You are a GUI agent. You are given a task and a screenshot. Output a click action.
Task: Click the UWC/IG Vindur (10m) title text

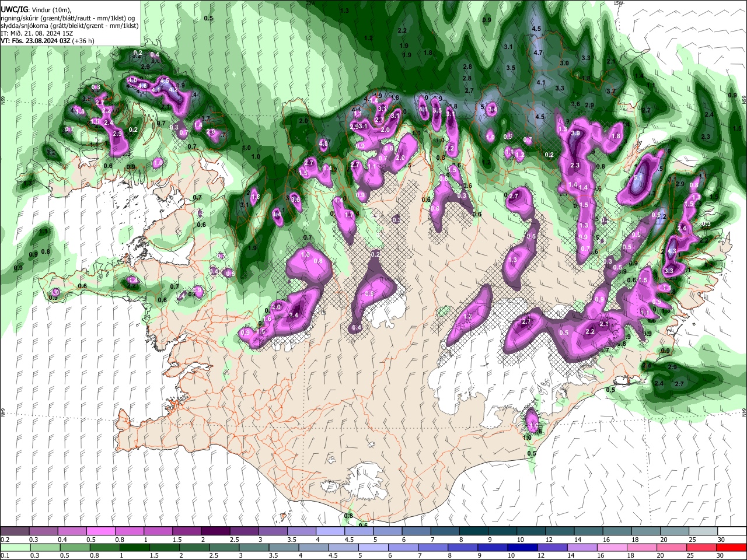36,10
